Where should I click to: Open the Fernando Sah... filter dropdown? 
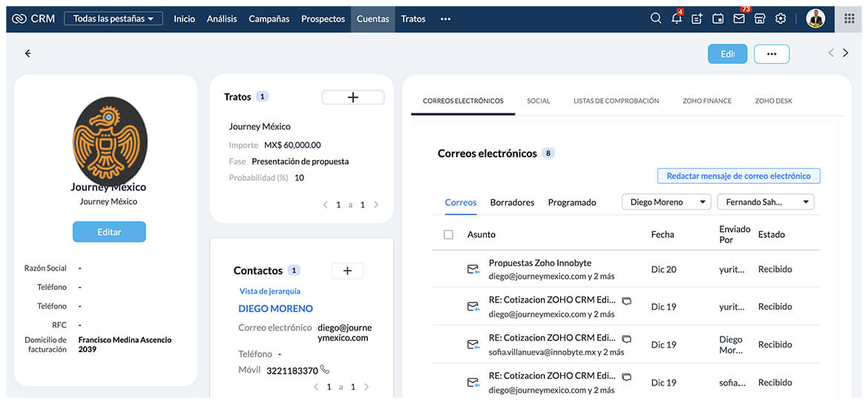click(x=765, y=202)
